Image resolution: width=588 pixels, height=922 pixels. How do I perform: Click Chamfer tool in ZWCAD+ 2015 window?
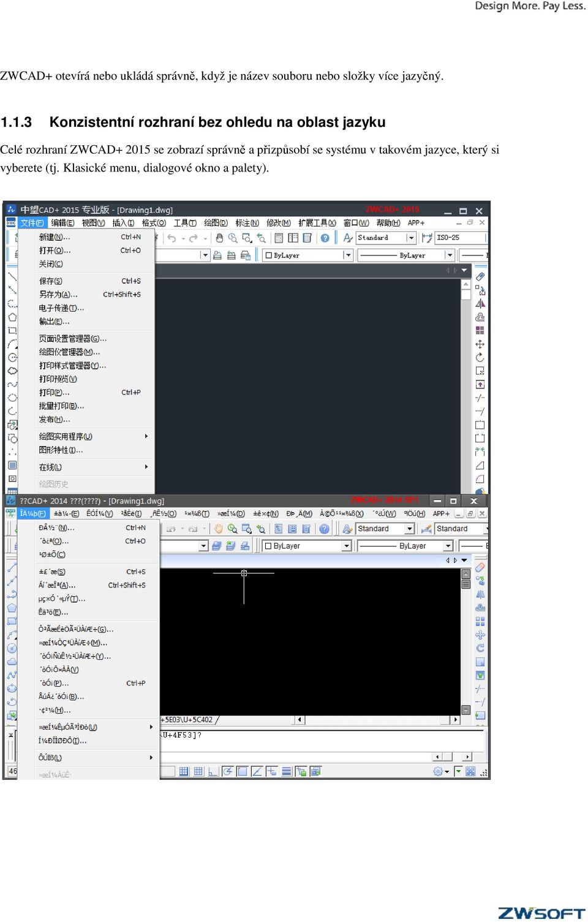click(x=480, y=465)
